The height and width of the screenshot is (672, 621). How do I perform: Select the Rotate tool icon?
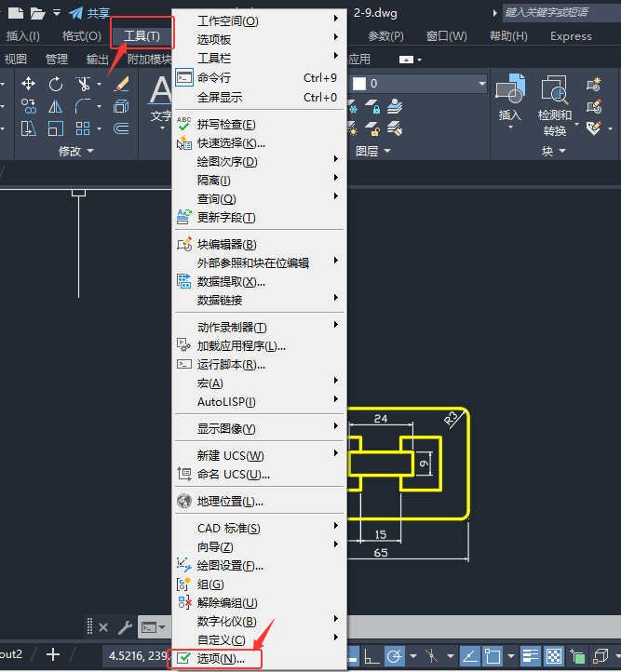(x=56, y=84)
